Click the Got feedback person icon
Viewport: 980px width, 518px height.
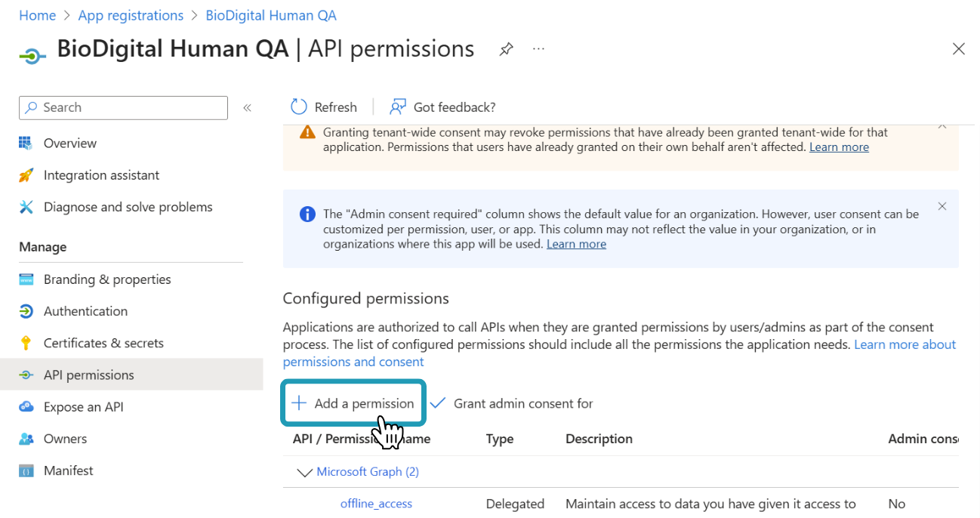[x=398, y=107]
